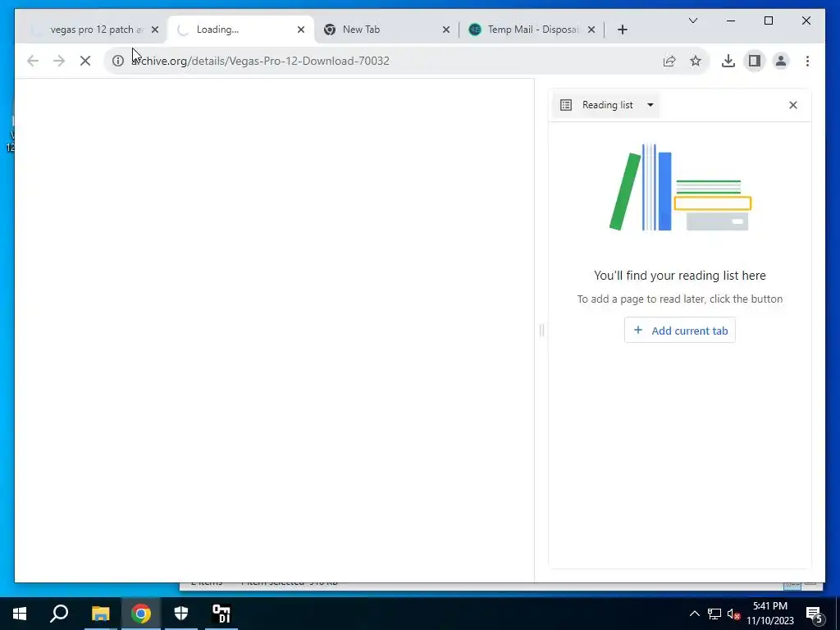The image size is (840, 630).
Task: Go back to the previous page
Action: [x=33, y=61]
